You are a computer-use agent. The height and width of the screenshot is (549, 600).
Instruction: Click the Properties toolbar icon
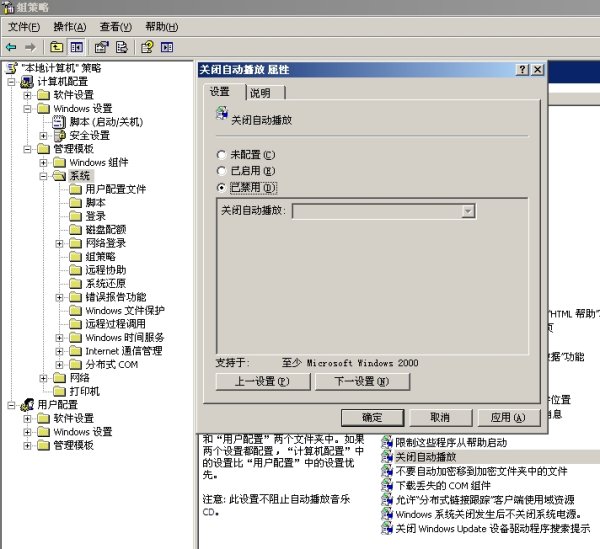101,46
